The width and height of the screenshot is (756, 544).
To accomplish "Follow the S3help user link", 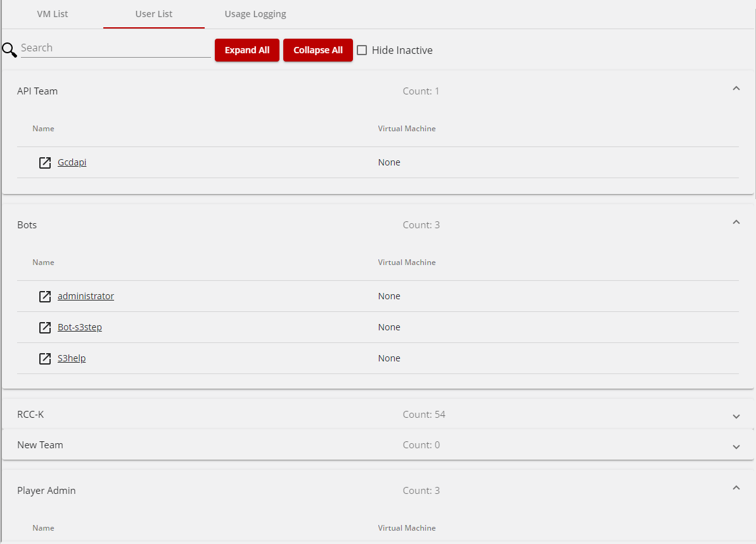I will click(x=72, y=358).
